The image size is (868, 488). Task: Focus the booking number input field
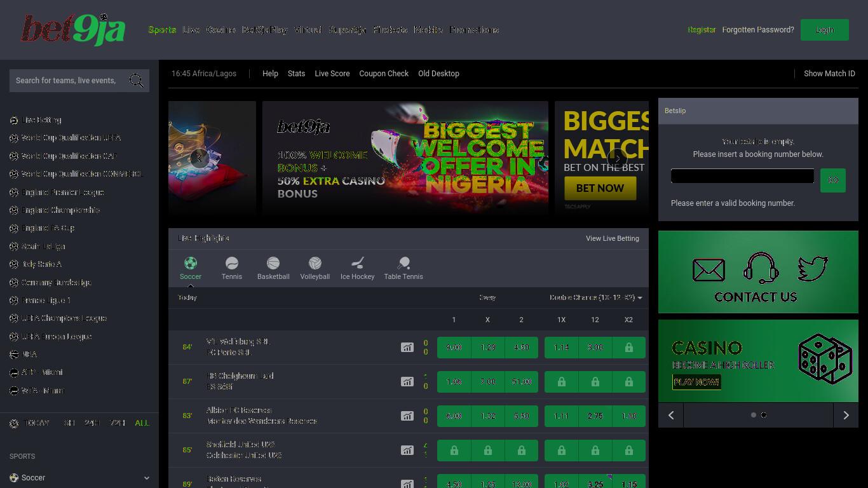(742, 176)
